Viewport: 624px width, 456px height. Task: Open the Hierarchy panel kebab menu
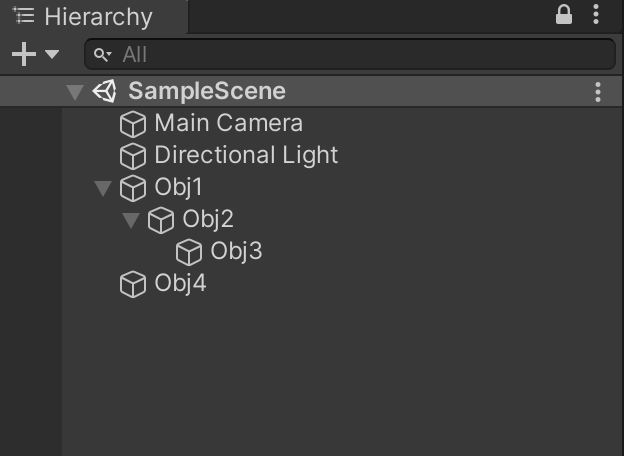[x=596, y=15]
